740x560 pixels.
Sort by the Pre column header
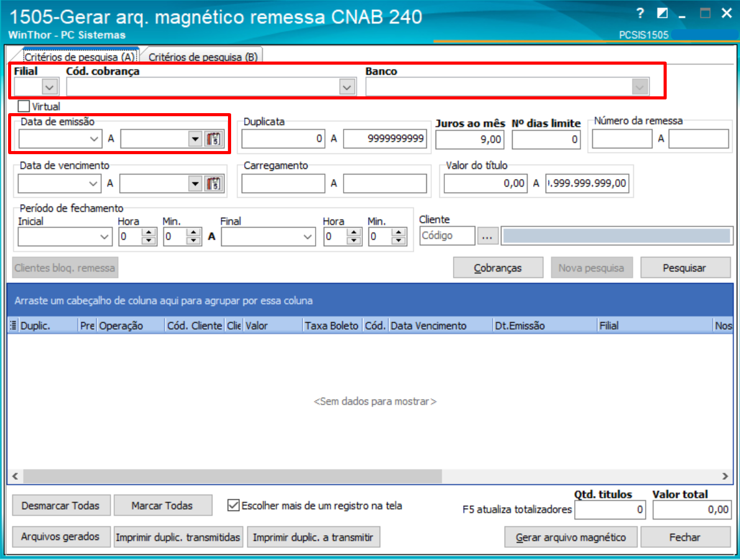(88, 325)
